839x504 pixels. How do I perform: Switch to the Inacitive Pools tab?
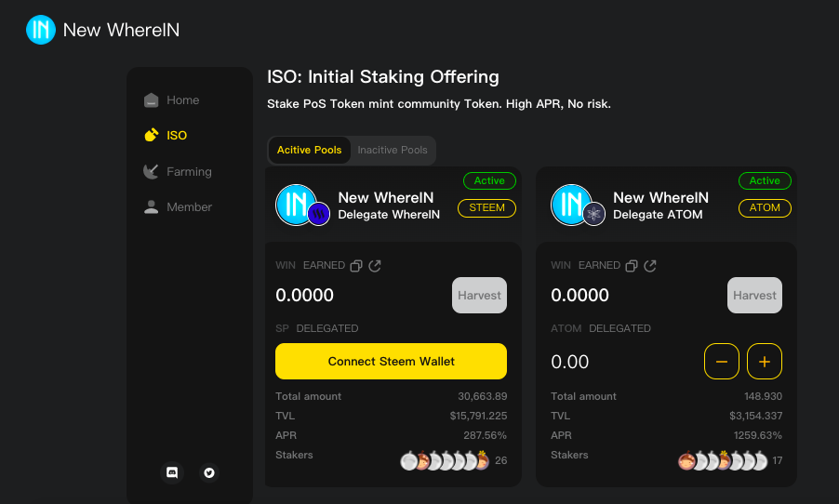click(x=393, y=150)
